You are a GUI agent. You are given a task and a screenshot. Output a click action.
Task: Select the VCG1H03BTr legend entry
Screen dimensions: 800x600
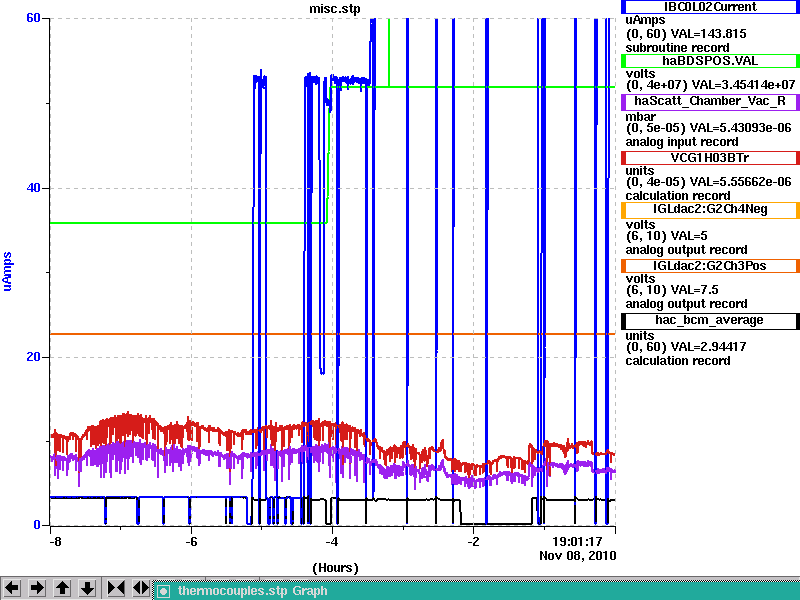pyautogui.click(x=710, y=158)
